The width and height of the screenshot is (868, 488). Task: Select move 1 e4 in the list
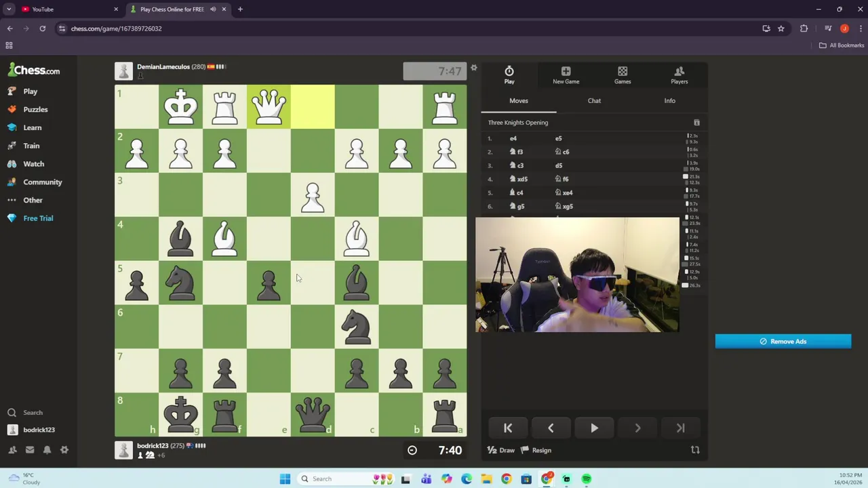(x=513, y=138)
